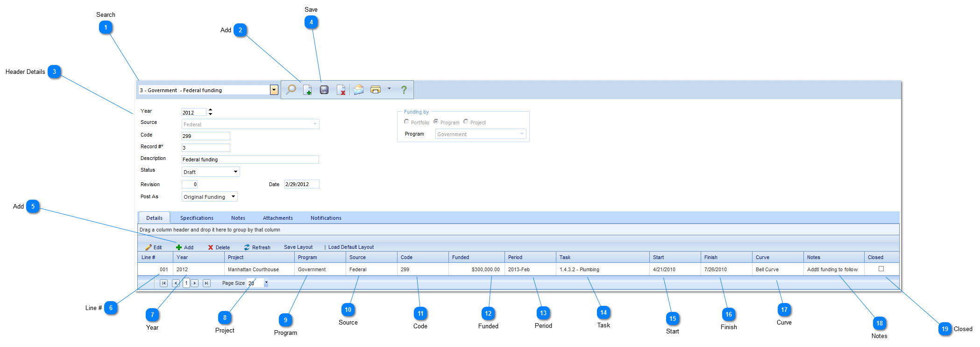The width and height of the screenshot is (980, 347).
Task: Go to the next grid page
Action: click(195, 283)
